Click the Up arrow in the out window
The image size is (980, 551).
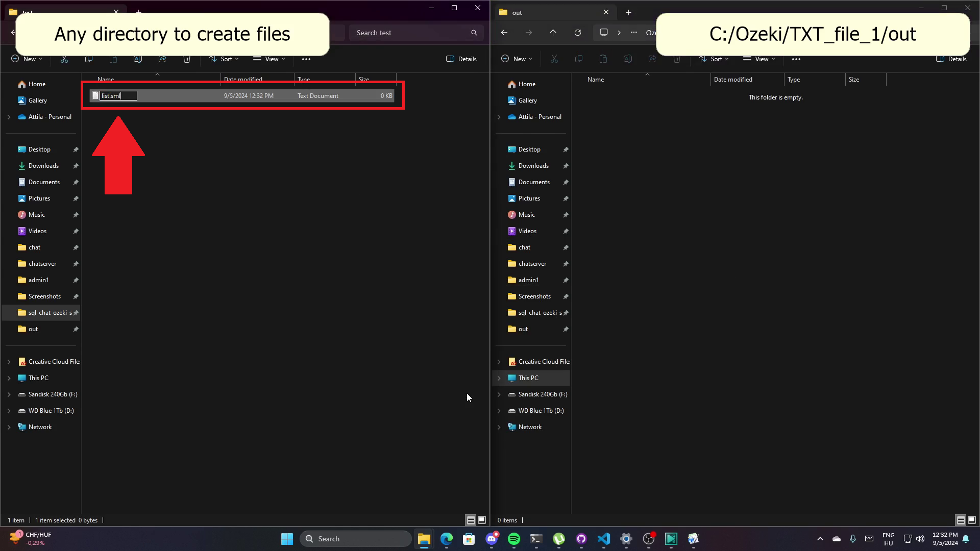tap(553, 33)
